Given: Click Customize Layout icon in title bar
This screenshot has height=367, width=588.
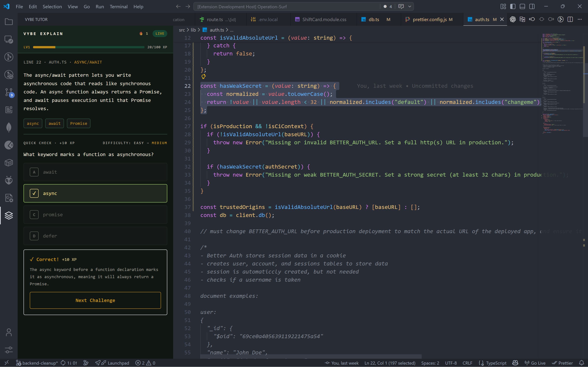Looking at the screenshot, I should point(503,7).
